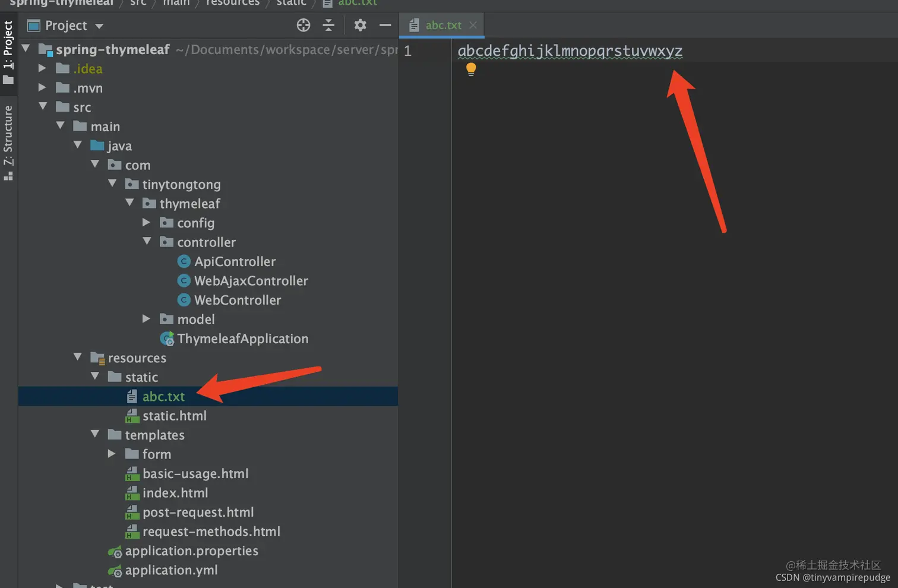Collapse the main folder
Image resolution: width=898 pixels, height=588 pixels.
[60, 126]
